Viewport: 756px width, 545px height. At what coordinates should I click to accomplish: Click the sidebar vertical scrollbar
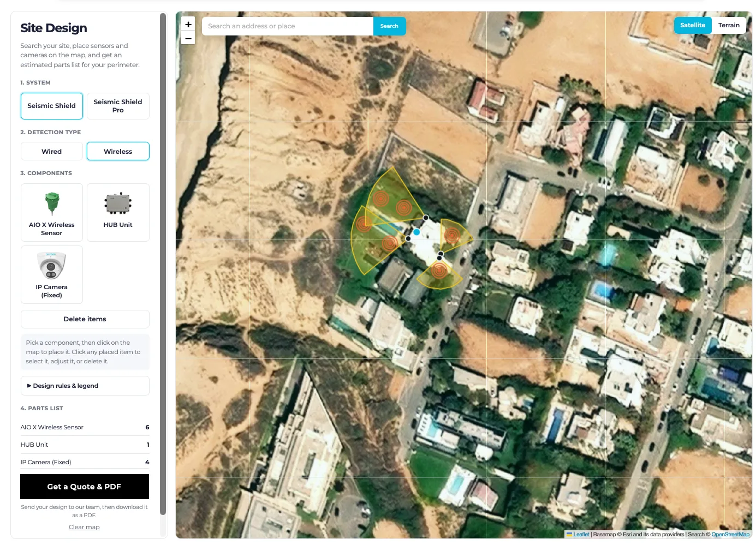pos(163,264)
